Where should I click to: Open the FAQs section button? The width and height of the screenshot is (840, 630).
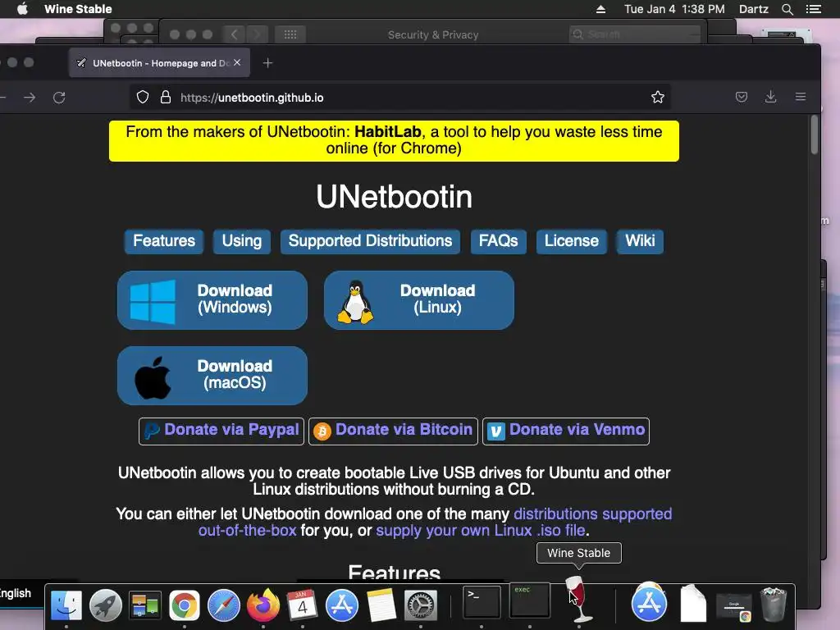[x=498, y=241]
